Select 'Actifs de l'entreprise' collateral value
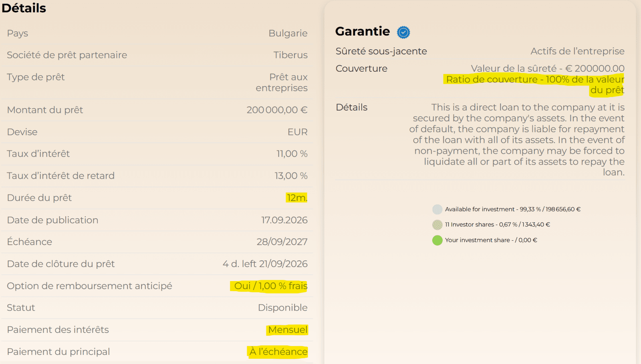The width and height of the screenshot is (641, 364). 577,51
